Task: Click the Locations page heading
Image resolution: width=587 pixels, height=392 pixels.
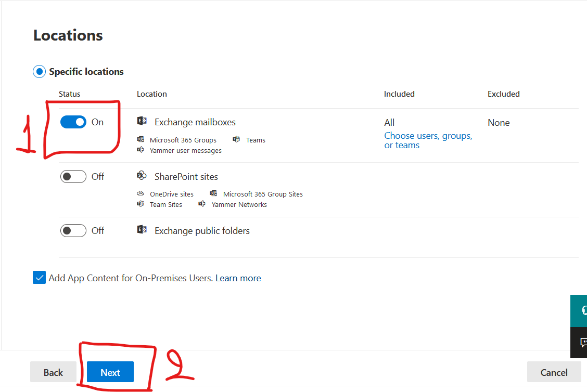Action: (x=68, y=35)
